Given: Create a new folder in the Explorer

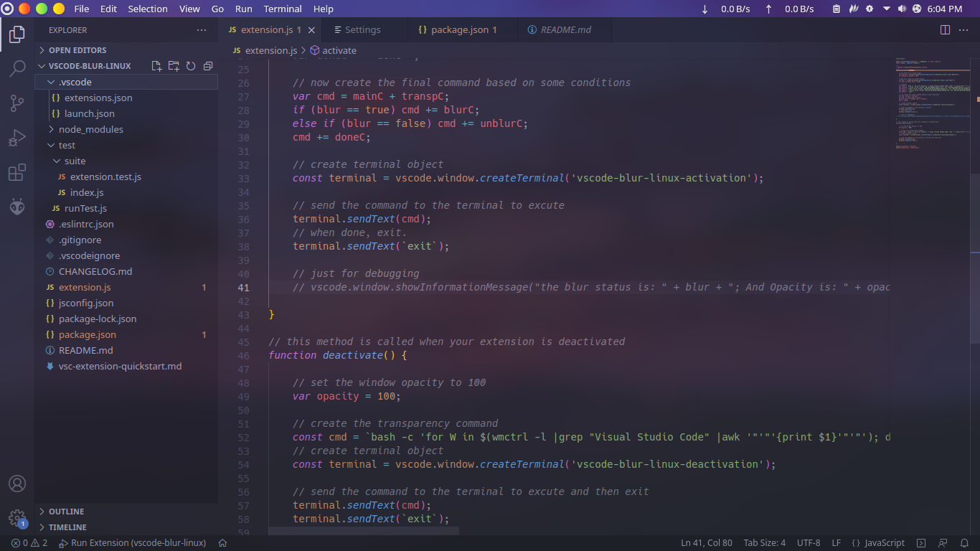Looking at the screenshot, I should point(174,65).
